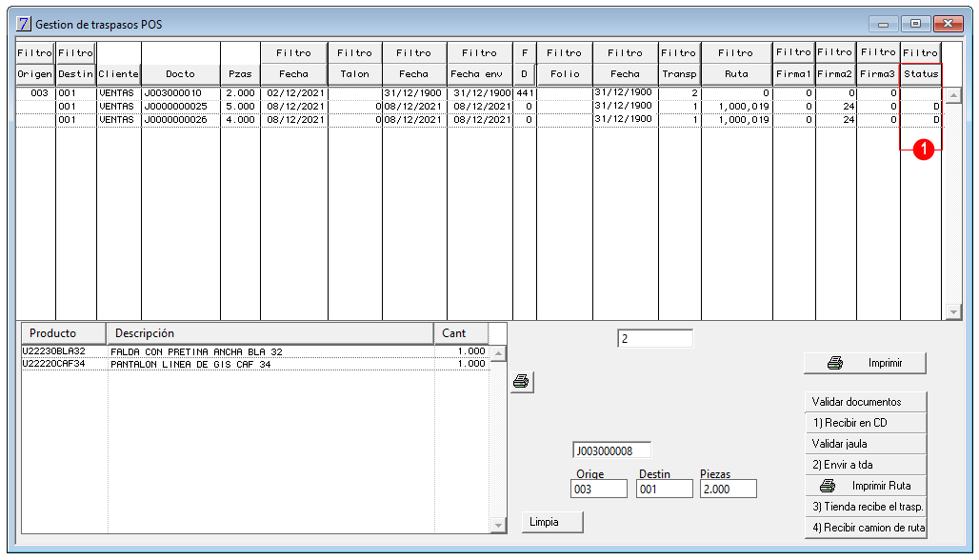Image resolution: width=979 pixels, height=560 pixels.
Task: Click the red numbered marker 1
Action: click(x=924, y=150)
